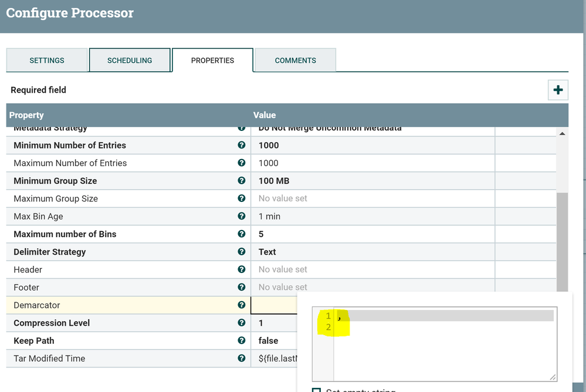
Task: Show help for Max Bin Age
Action: pyautogui.click(x=242, y=216)
